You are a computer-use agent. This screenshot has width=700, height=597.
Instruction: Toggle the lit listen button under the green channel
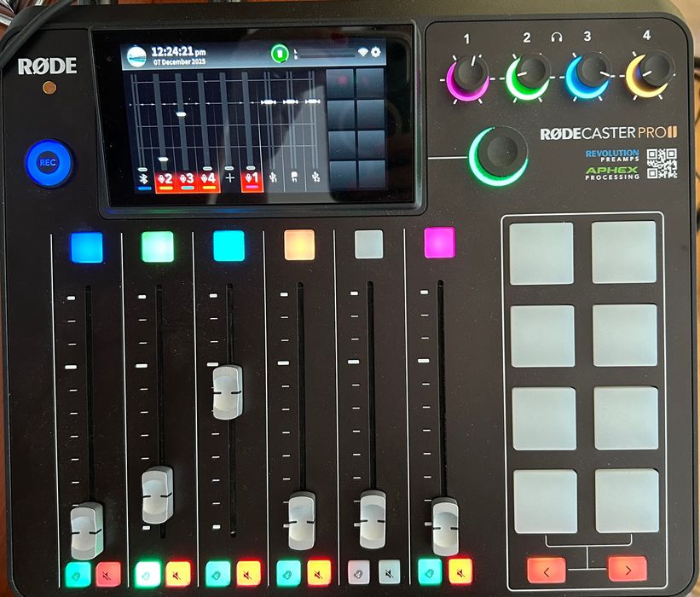[148, 574]
